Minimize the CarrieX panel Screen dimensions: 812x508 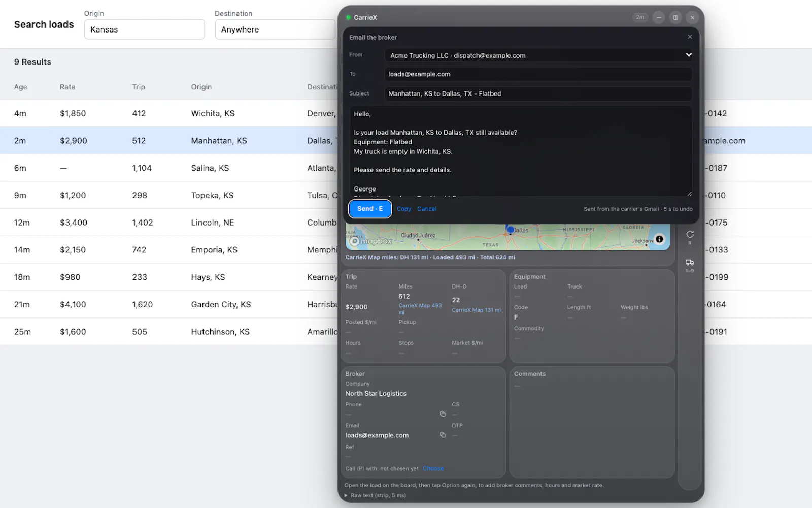[x=659, y=17]
